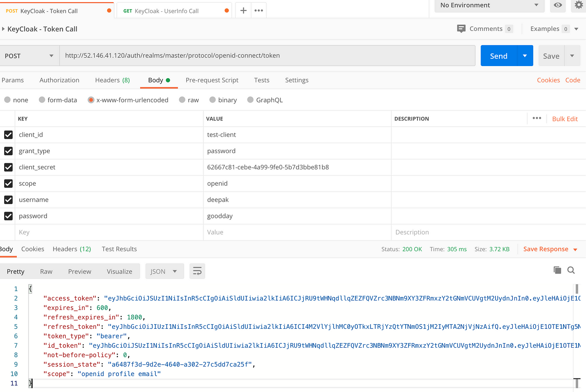Screen dimensions: 586x392
Task: Open the request Tests tab
Action: 262,80
